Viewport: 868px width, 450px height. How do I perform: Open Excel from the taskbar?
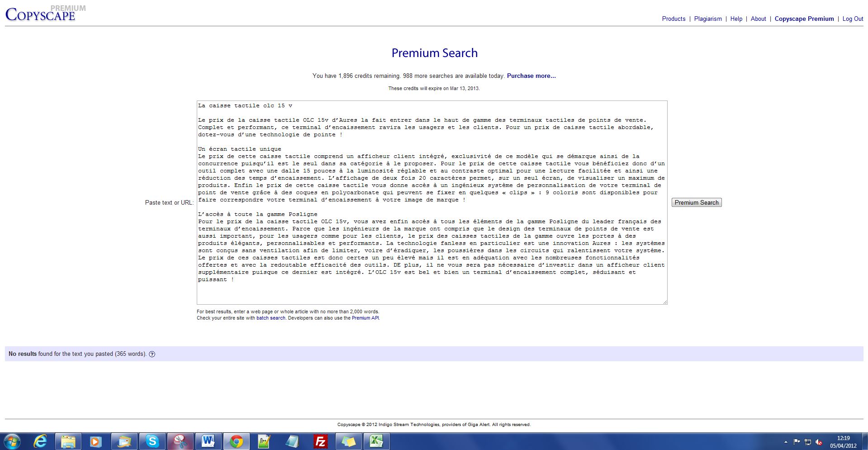376,441
